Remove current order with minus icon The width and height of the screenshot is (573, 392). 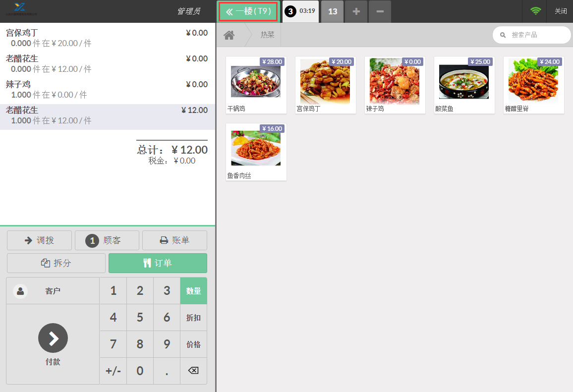pos(380,11)
